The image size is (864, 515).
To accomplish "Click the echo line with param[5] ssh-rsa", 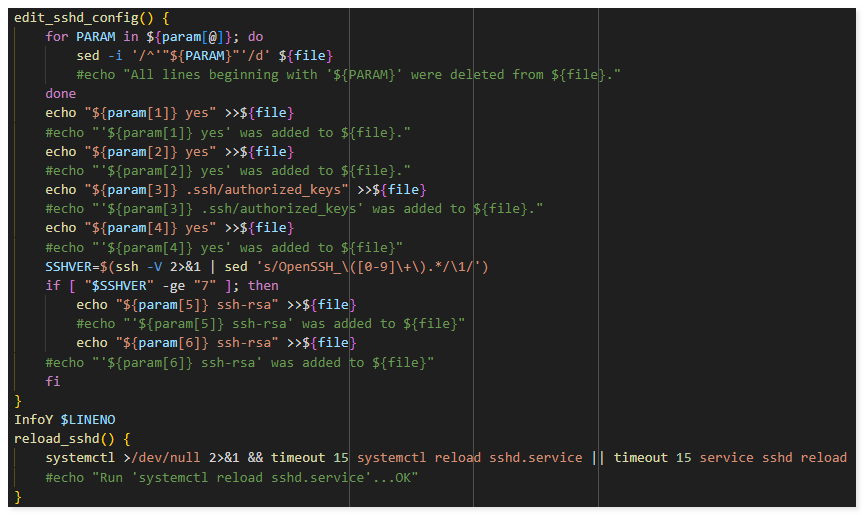I will coord(215,305).
